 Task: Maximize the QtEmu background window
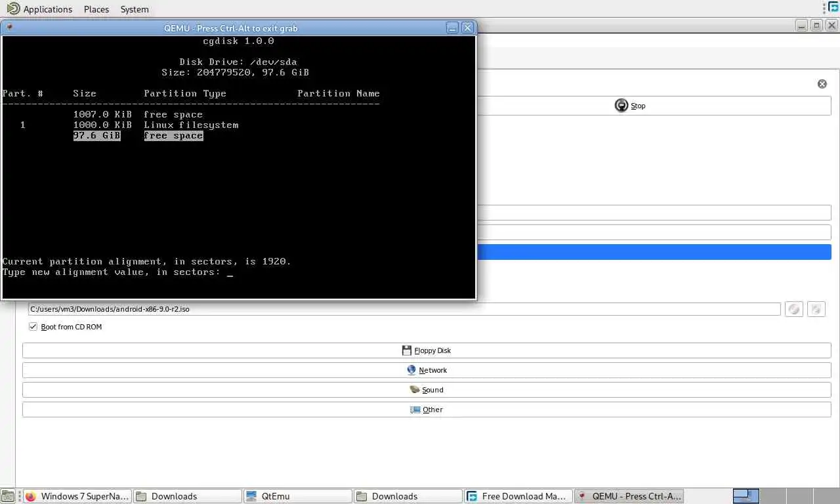(816, 26)
